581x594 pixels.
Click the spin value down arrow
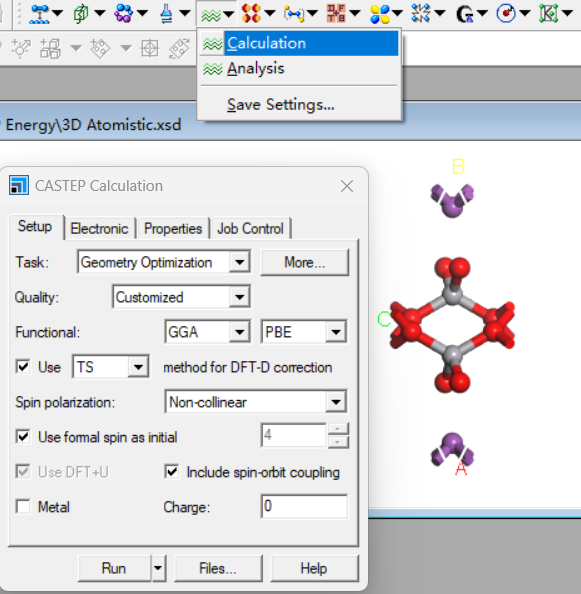338,442
